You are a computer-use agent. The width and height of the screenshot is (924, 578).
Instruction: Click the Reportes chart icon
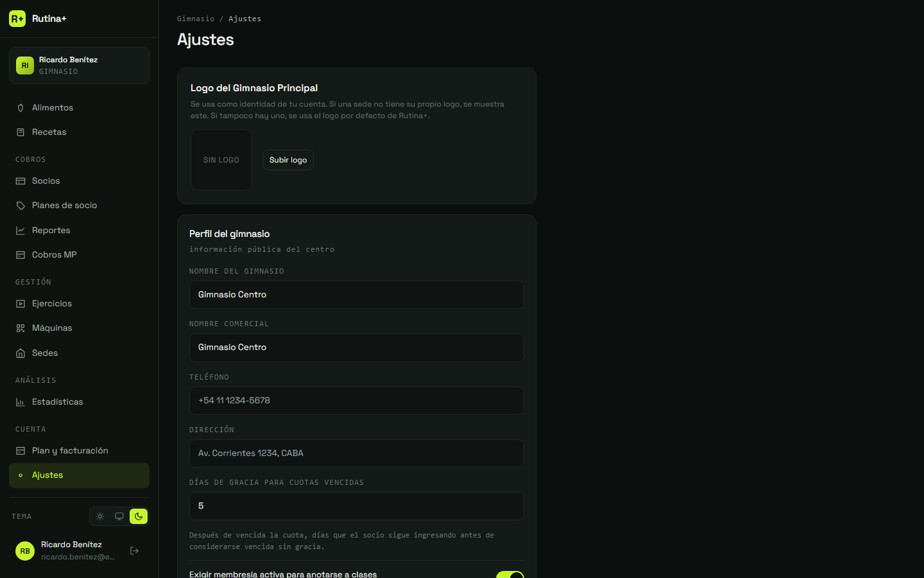point(21,231)
